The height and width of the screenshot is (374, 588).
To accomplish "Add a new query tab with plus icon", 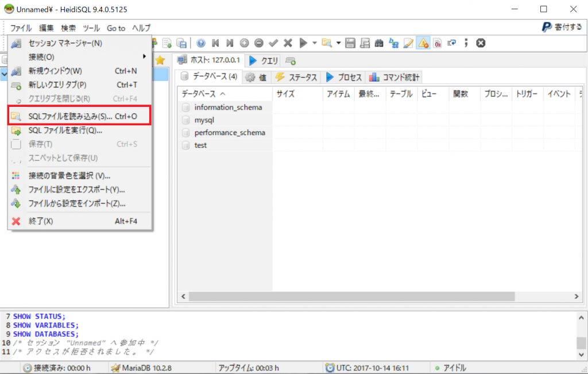I will click(x=291, y=61).
